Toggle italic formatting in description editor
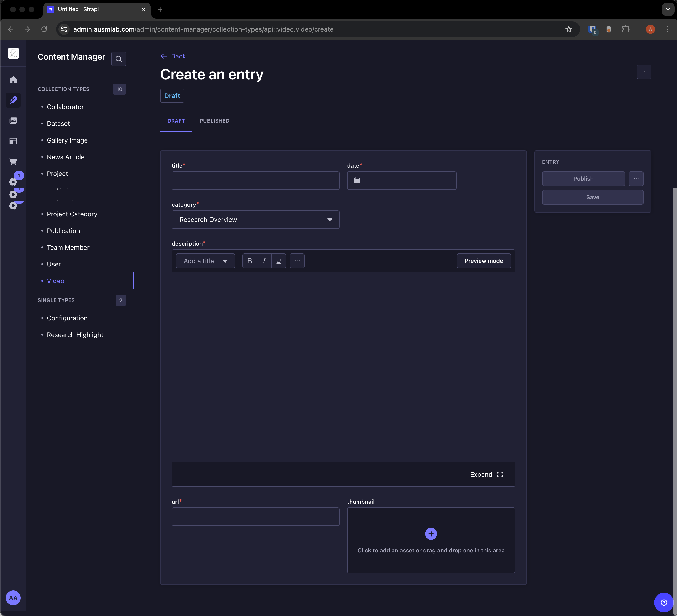This screenshot has width=677, height=616. pos(264,261)
